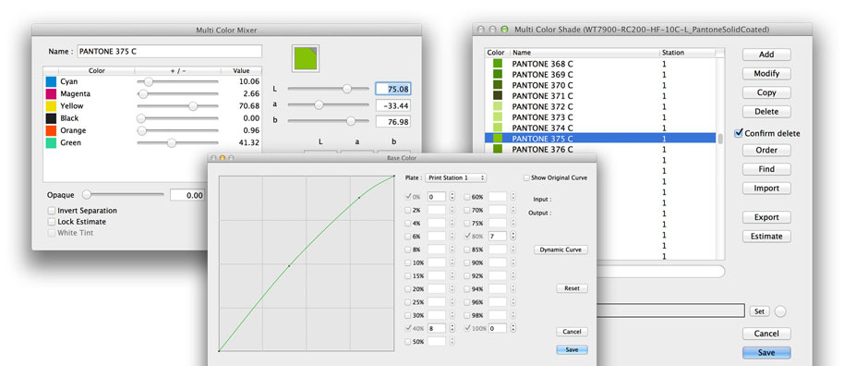Click the Estimate button

766,237
